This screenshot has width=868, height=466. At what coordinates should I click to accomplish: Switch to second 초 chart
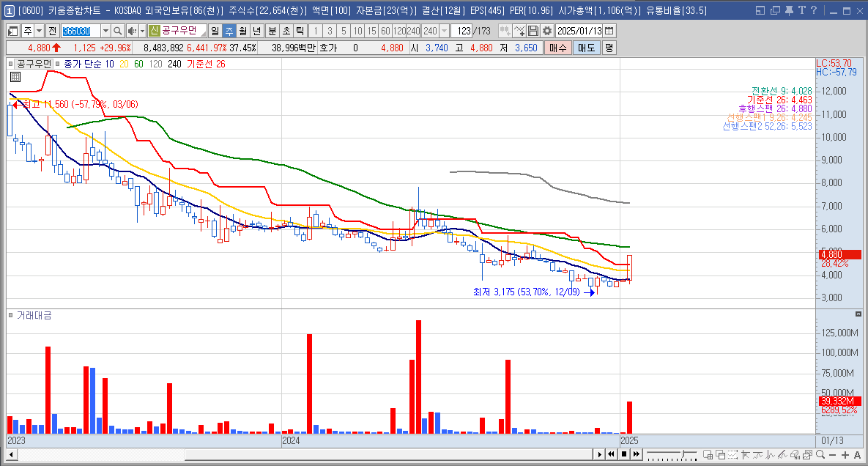coord(286,31)
